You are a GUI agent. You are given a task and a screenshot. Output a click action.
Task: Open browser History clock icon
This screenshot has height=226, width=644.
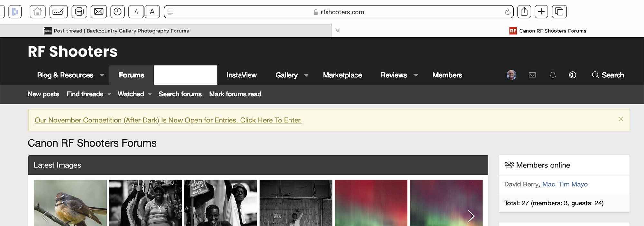[118, 12]
